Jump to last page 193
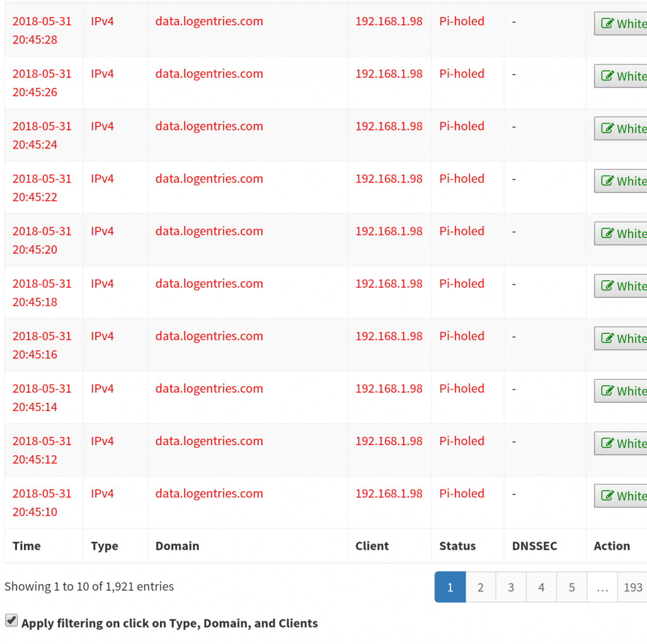This screenshot has height=644, width=647. pos(632,587)
